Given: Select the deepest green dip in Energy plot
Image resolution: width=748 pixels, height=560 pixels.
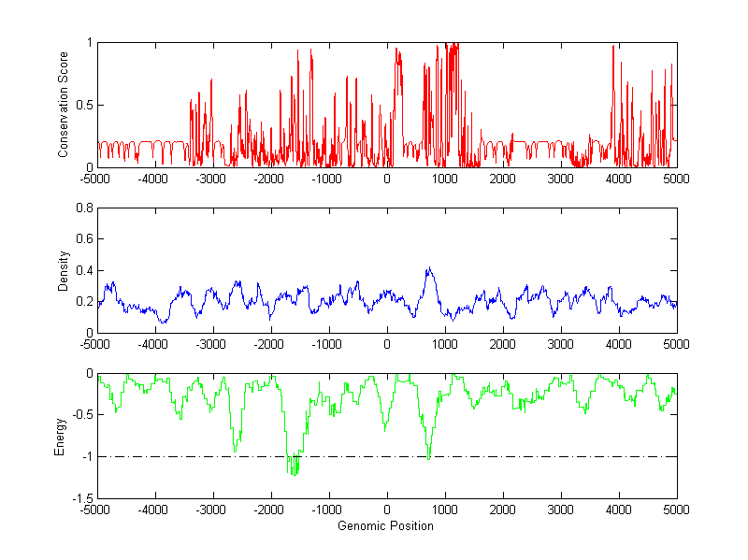Looking at the screenshot, I should 295,472.
